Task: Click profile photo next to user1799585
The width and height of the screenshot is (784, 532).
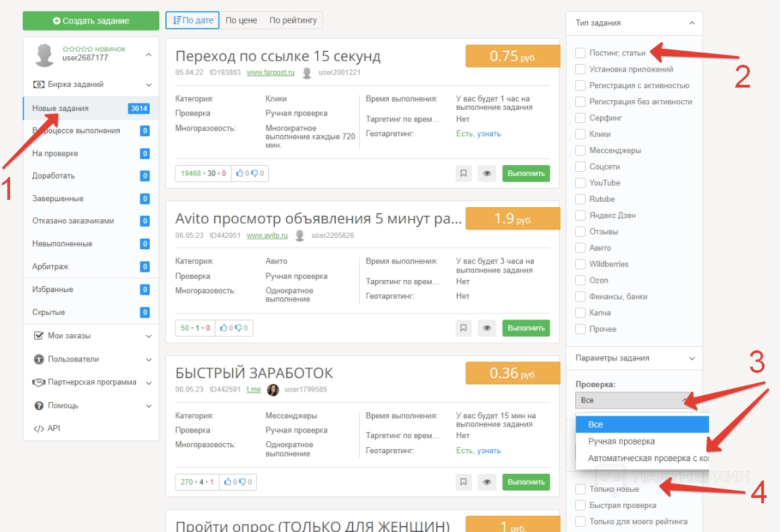Action: (x=273, y=390)
